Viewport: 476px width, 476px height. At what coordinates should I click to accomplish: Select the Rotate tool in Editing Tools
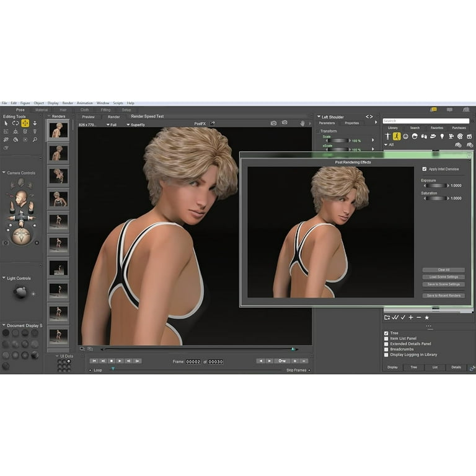(x=15, y=123)
